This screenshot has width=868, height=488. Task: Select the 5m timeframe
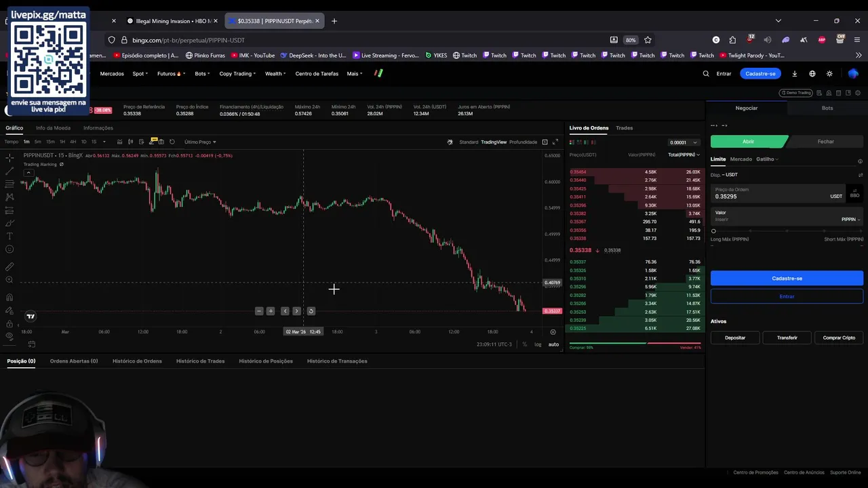pyautogui.click(x=38, y=142)
